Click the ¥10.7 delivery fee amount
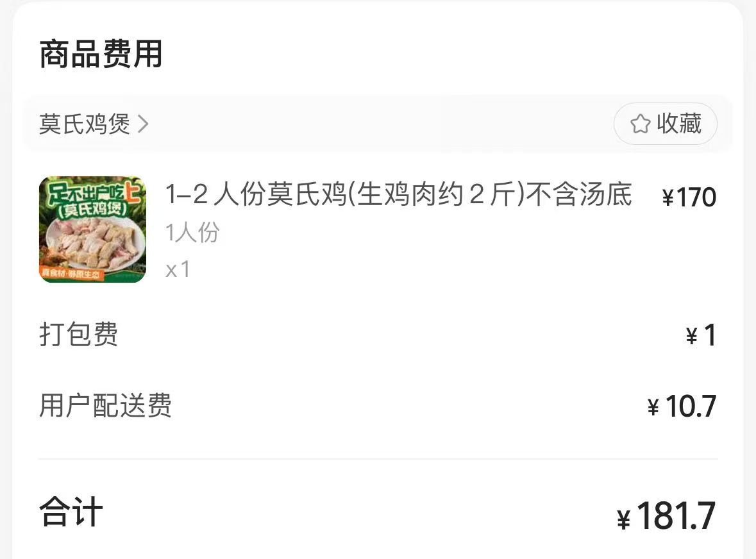 tap(682, 406)
